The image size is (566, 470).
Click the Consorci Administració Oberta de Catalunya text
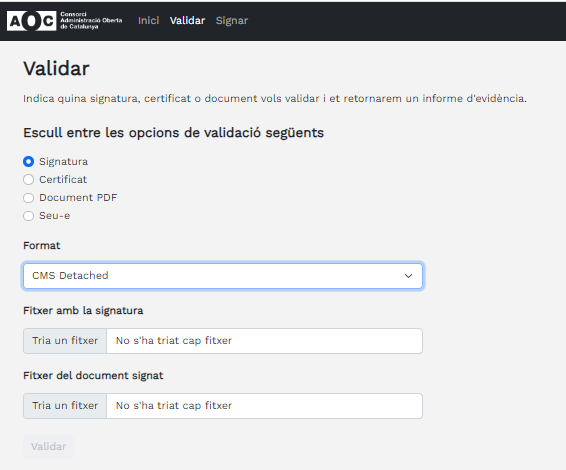[91, 21]
